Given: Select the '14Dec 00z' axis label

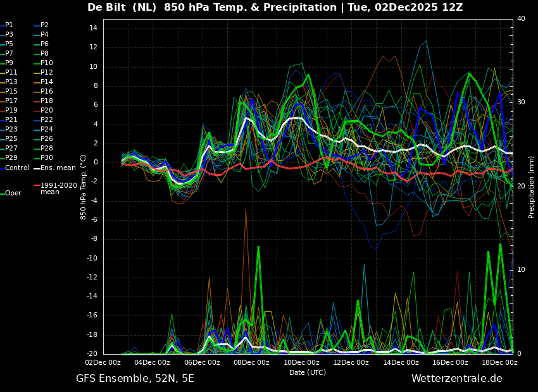Looking at the screenshot, I should click(x=401, y=362).
